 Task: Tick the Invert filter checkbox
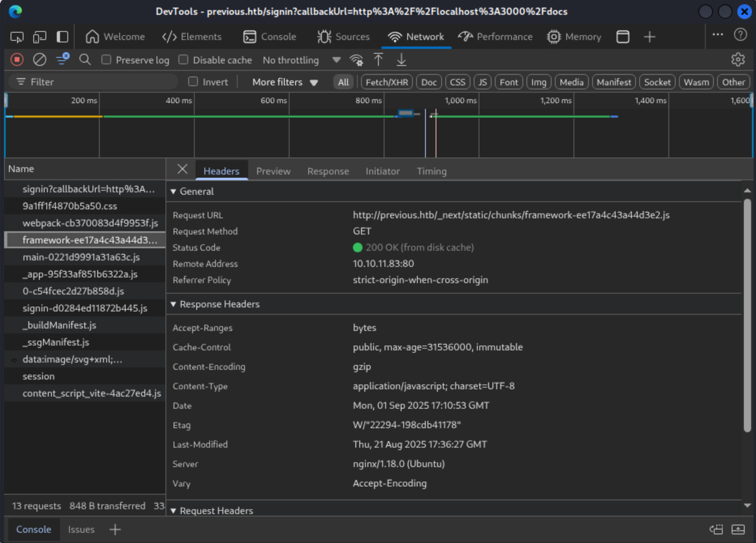[193, 82]
